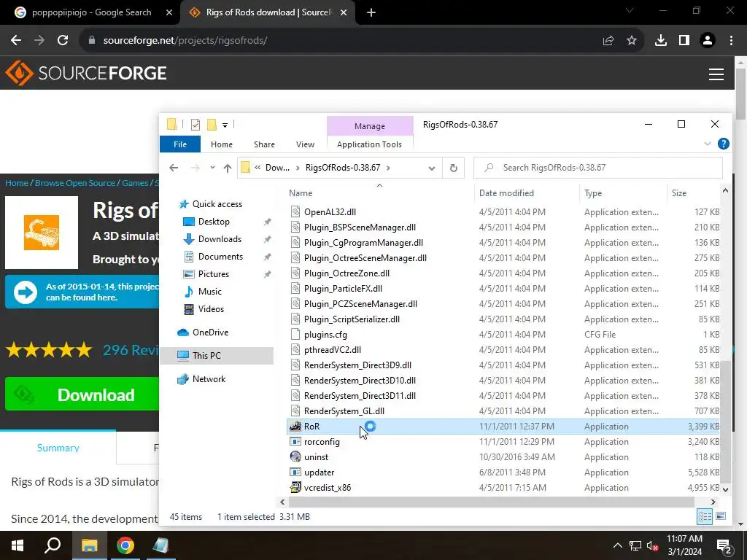Click the Chrome address bar URL

(185, 41)
